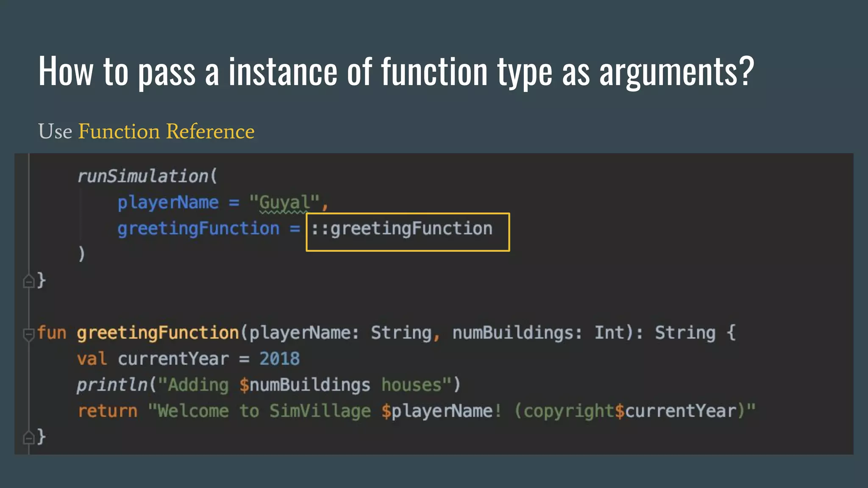Image resolution: width=868 pixels, height=488 pixels.
Task: Click the val keyword
Action: (x=92, y=359)
